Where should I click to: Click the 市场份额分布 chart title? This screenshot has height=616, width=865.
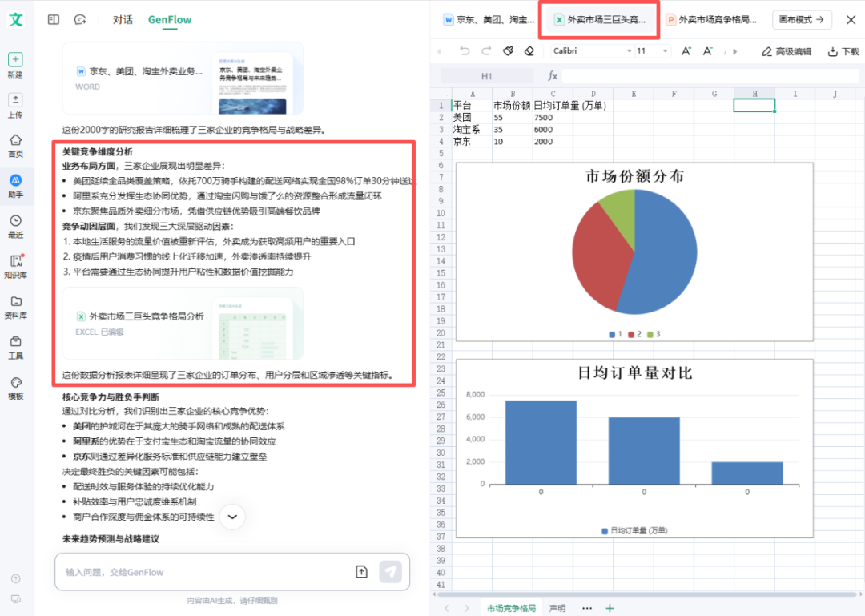(x=634, y=176)
